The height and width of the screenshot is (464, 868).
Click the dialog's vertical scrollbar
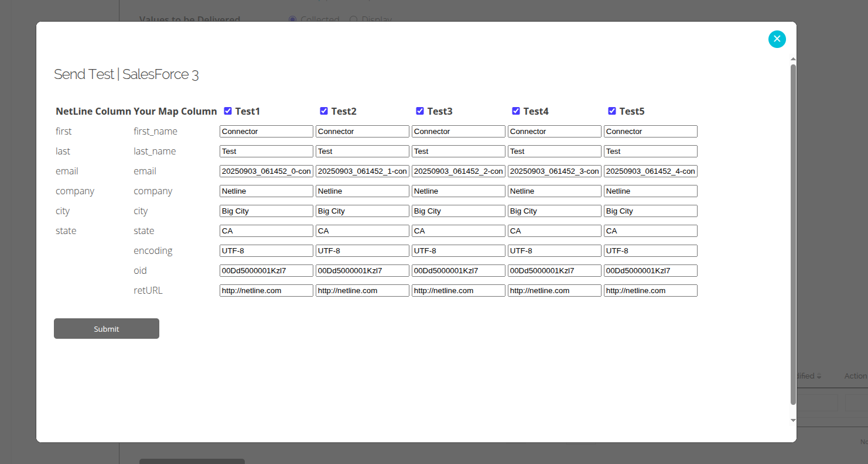click(793, 234)
